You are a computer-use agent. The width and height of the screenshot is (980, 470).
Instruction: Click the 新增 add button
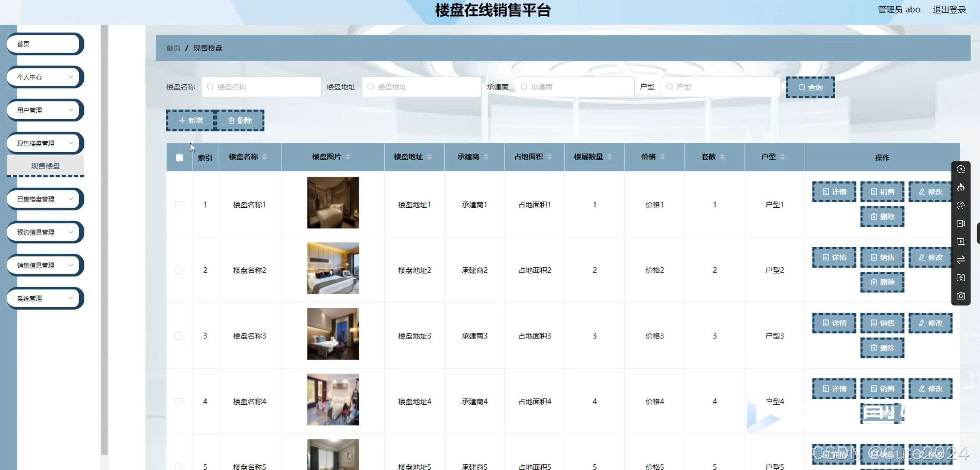tap(191, 121)
